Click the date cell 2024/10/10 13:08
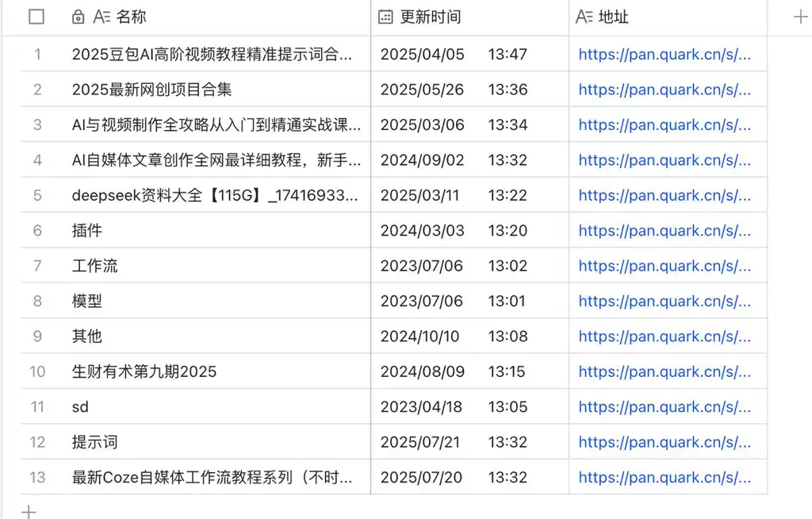Image resolution: width=812 pixels, height=519 pixels. tap(469, 336)
